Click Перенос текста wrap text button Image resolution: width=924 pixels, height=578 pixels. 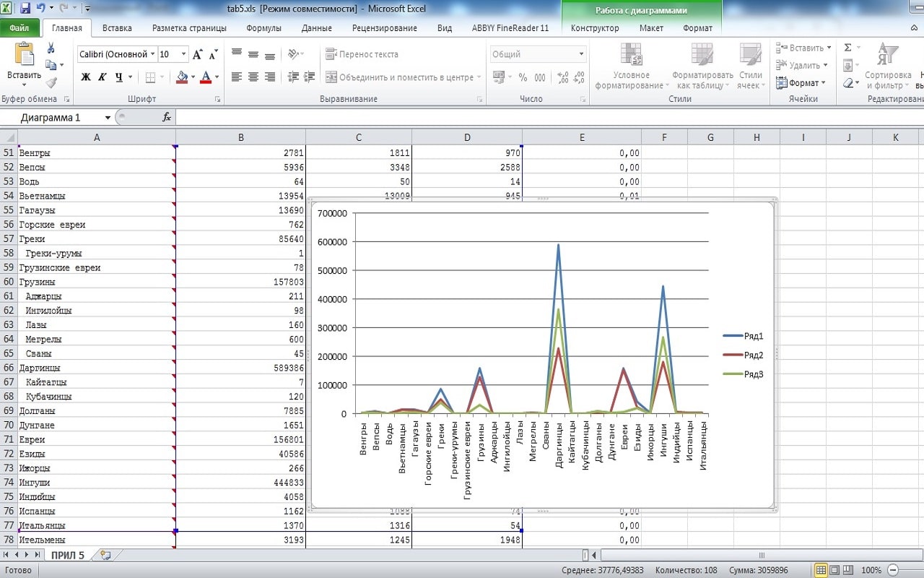point(362,54)
